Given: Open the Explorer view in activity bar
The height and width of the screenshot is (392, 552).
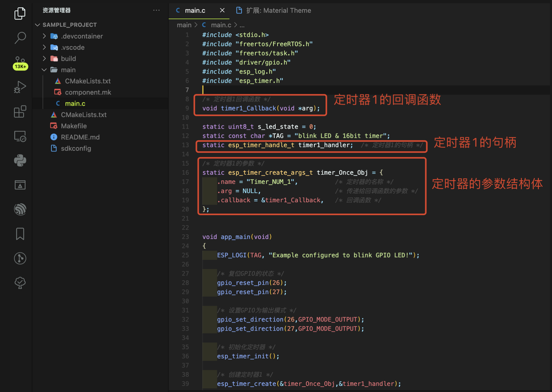Looking at the screenshot, I should [20, 13].
